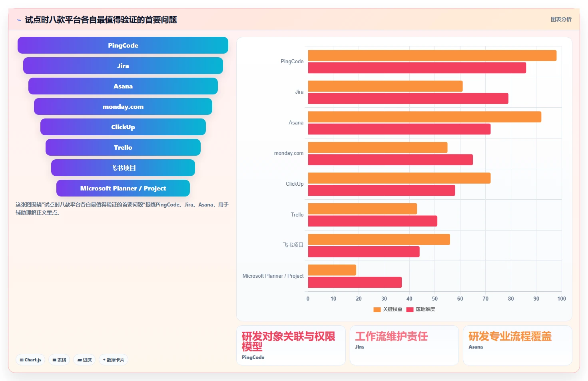Click monday.com's red 落地难度 chart bar
This screenshot has width=588, height=381.
point(391,160)
